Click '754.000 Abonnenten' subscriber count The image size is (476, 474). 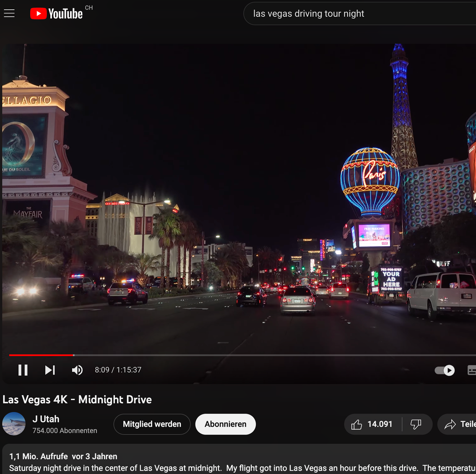point(65,430)
